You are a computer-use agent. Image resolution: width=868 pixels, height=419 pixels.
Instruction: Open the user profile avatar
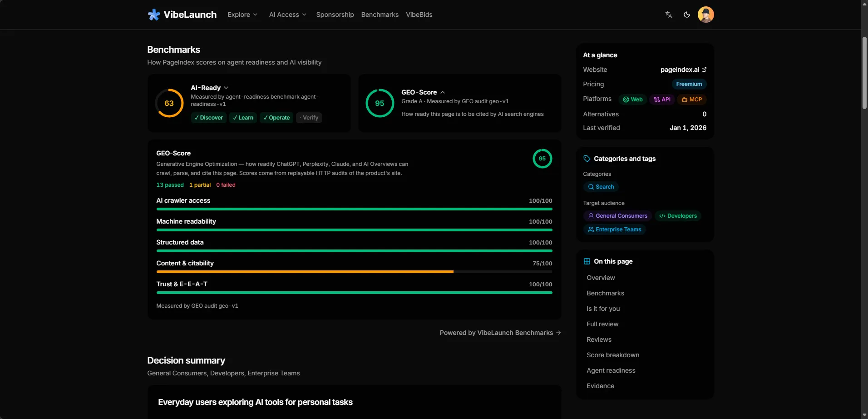[x=706, y=15]
